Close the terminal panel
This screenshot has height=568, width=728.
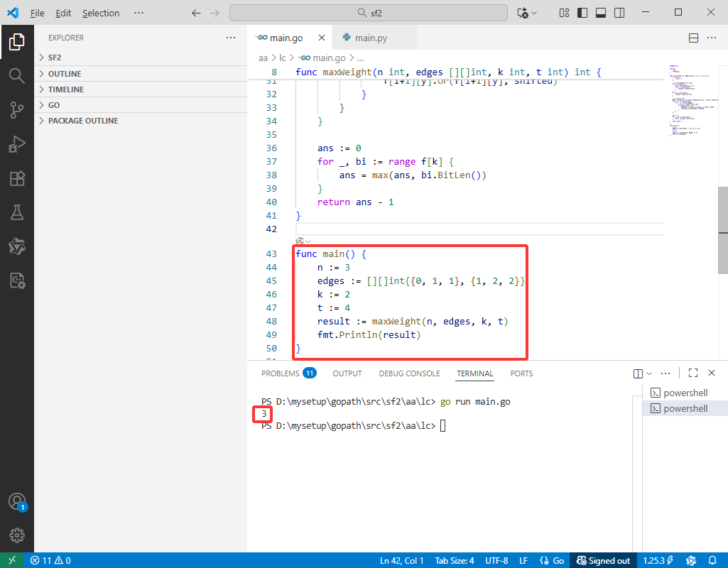(x=712, y=373)
